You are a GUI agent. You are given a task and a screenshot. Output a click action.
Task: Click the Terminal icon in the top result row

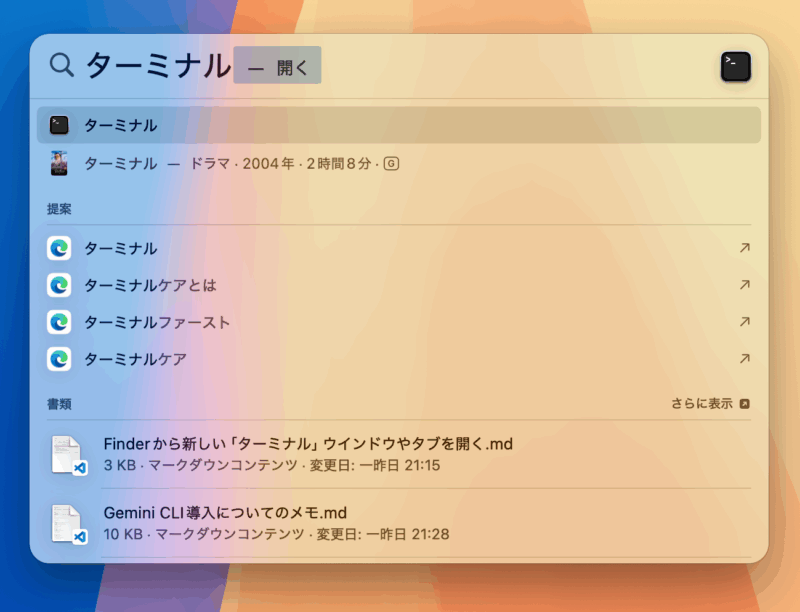(x=59, y=125)
